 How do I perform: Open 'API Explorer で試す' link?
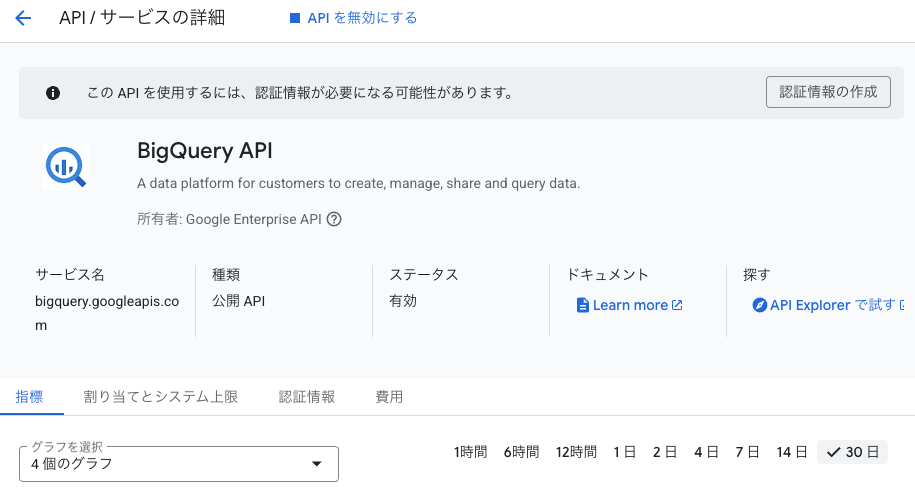tap(828, 305)
